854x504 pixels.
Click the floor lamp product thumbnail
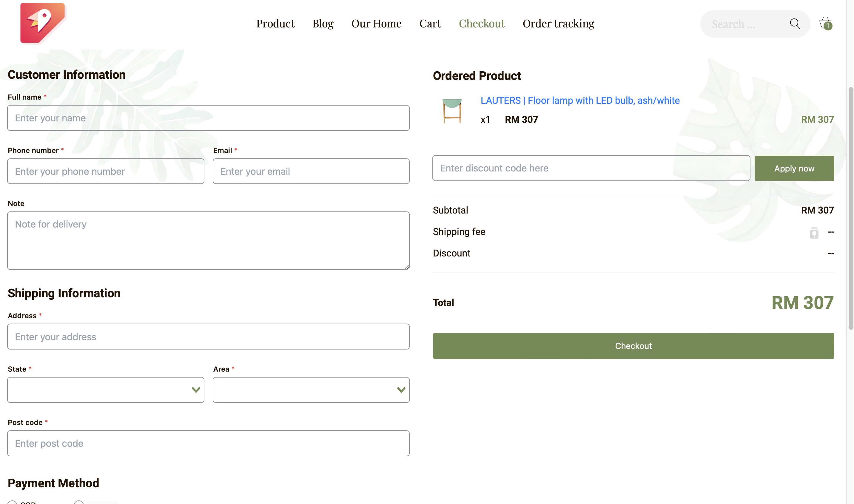click(x=452, y=110)
